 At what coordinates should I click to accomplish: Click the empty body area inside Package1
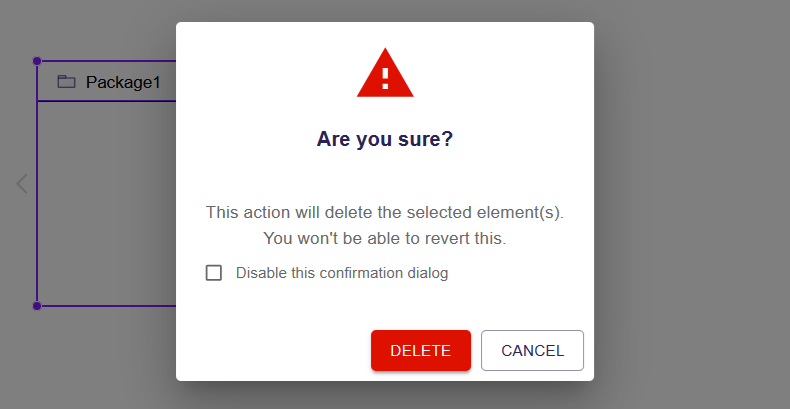tap(106, 200)
